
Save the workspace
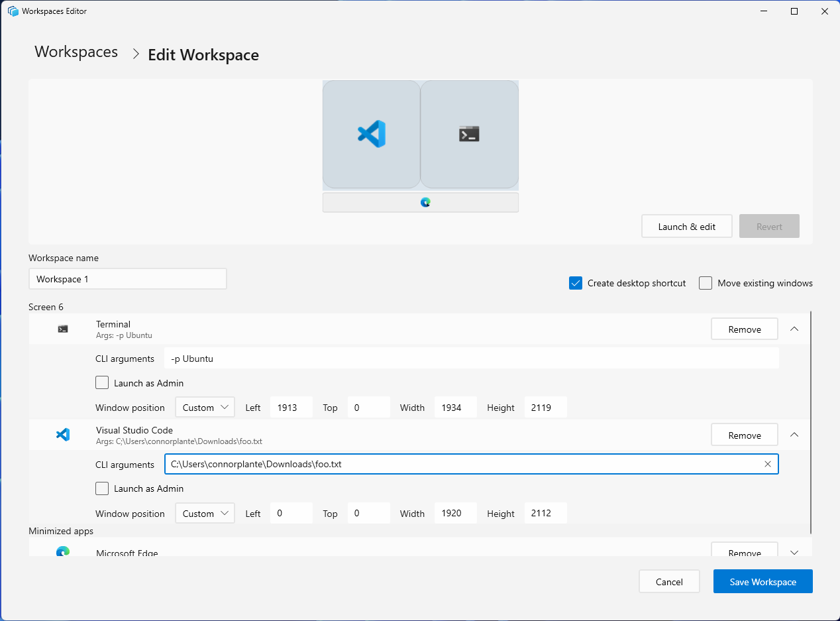[762, 581]
